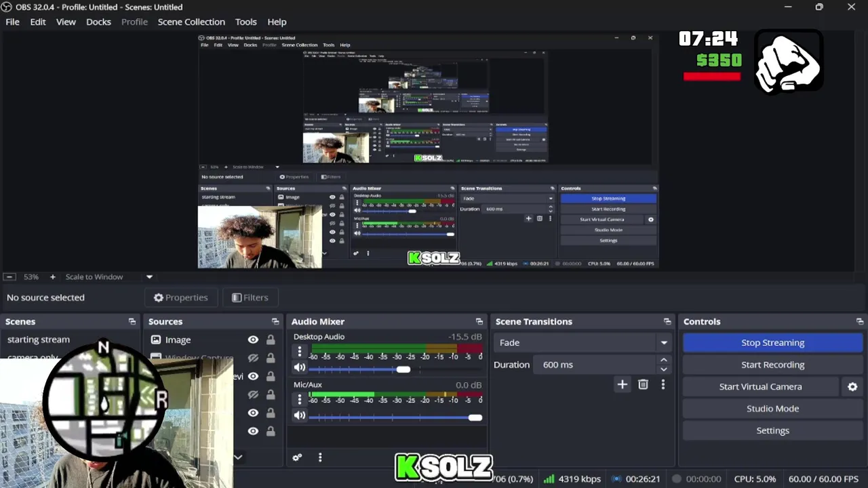Zoom out the preview with the minus icon

(x=9, y=277)
